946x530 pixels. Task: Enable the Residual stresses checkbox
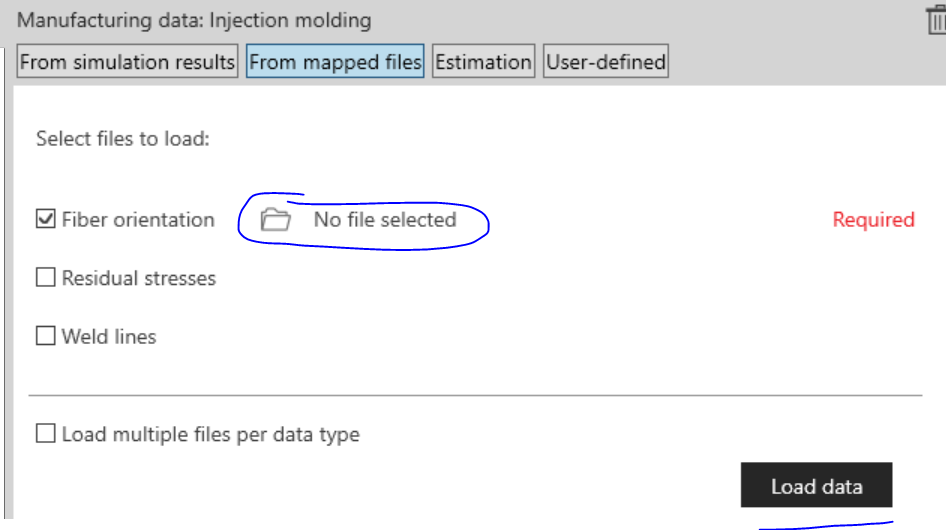(45, 277)
